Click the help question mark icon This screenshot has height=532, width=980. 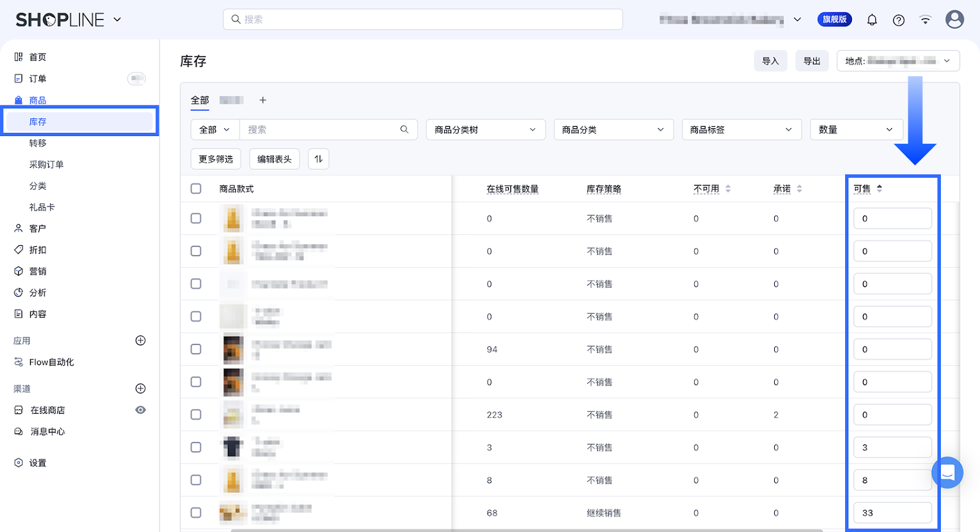click(x=899, y=20)
